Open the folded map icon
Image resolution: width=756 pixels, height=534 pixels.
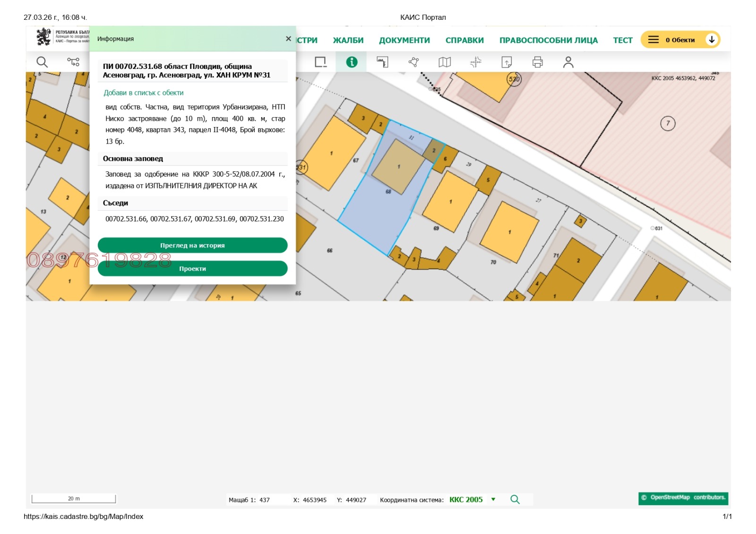point(445,62)
